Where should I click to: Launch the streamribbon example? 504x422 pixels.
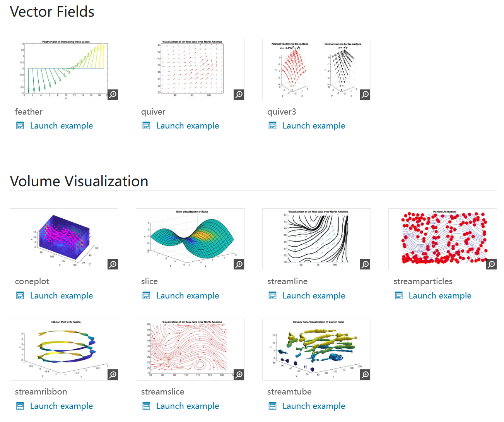[62, 406]
